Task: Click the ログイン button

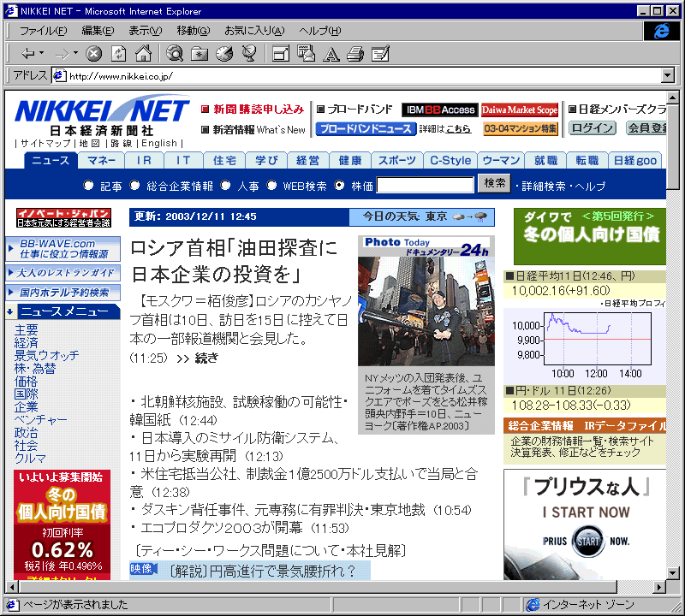Action: (592, 128)
